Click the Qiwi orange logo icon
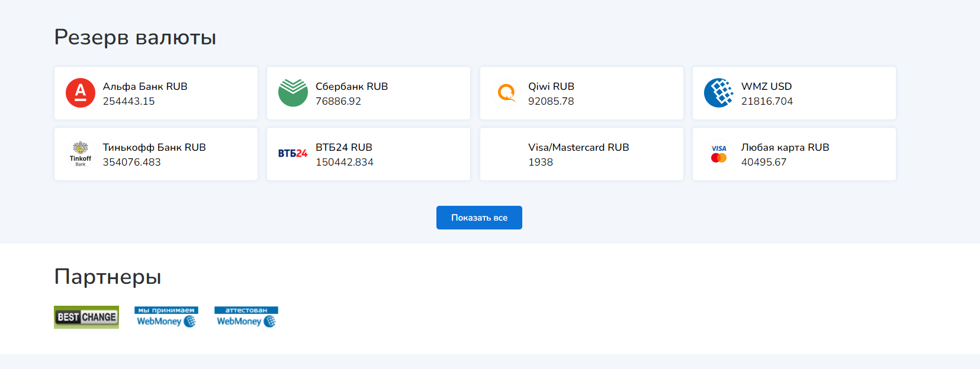The width and height of the screenshot is (980, 369). (x=506, y=93)
